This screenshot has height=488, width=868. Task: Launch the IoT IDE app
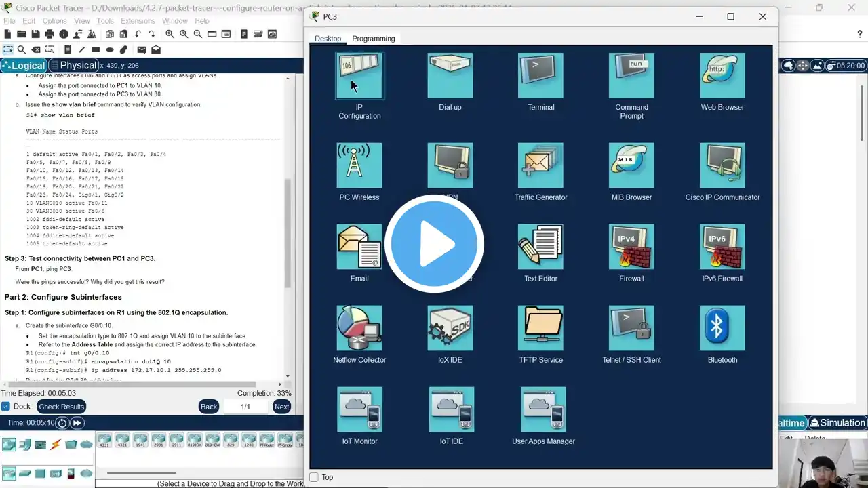coord(450,409)
